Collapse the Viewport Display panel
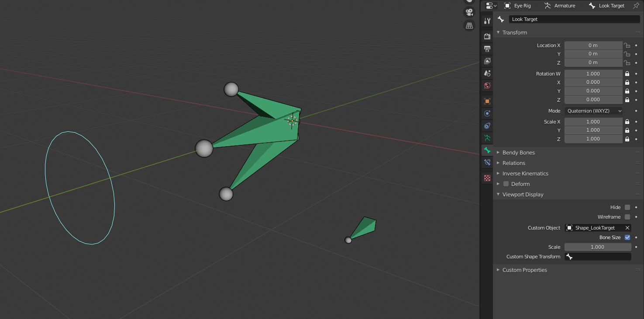The width and height of the screenshot is (644, 319). (498, 194)
